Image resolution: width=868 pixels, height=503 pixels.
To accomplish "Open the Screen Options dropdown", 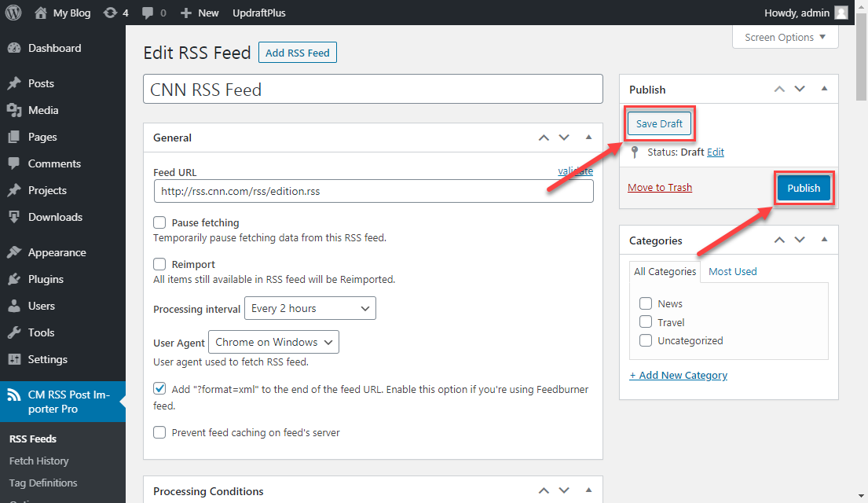I will pyautogui.click(x=785, y=37).
